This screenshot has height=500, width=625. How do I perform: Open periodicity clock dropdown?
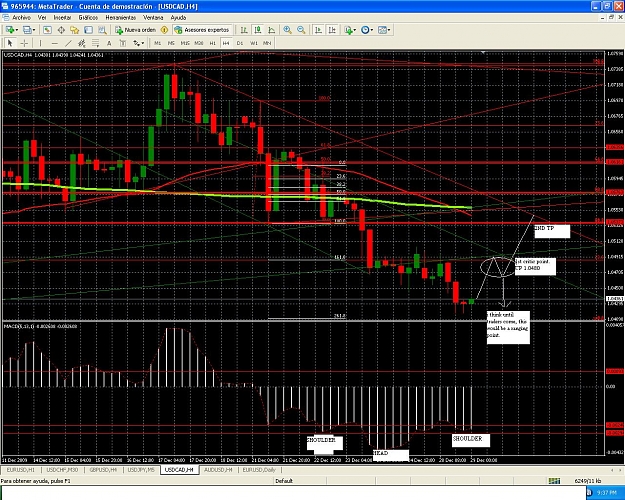[x=367, y=30]
